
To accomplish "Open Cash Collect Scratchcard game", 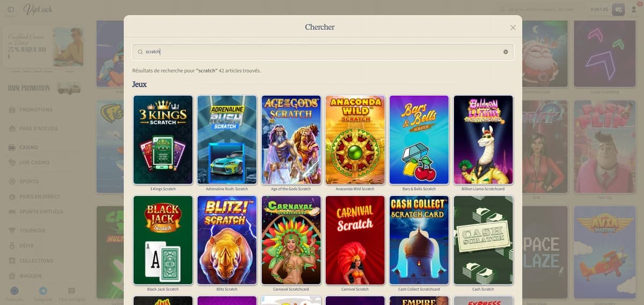I will (419, 240).
